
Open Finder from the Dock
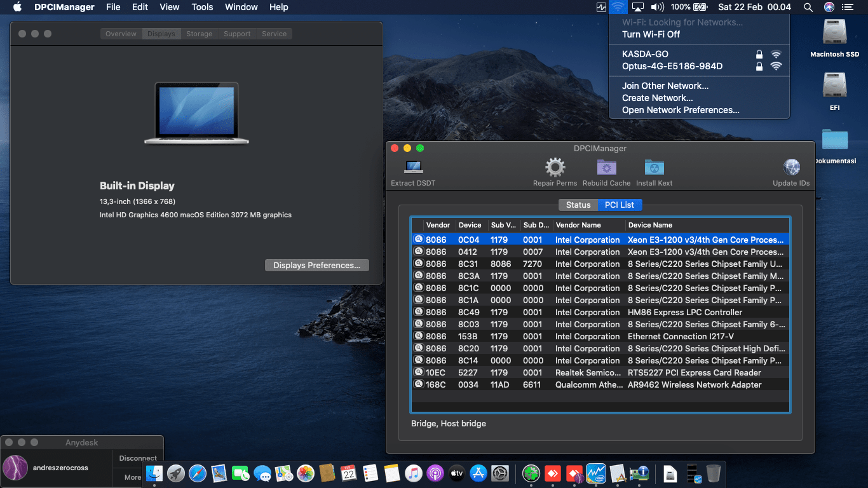coord(154,473)
